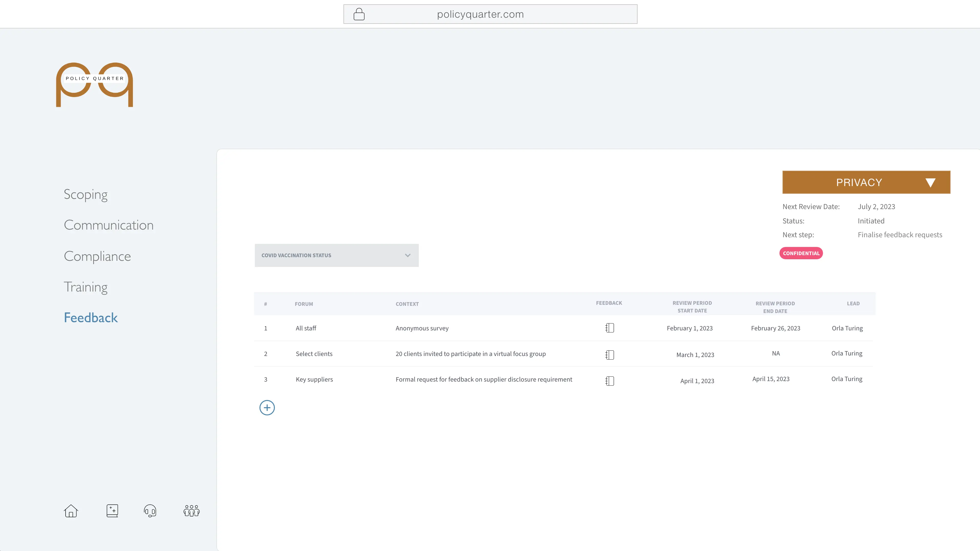980x551 pixels.
Task: Select the 'All staff' forum cell
Action: (x=306, y=328)
